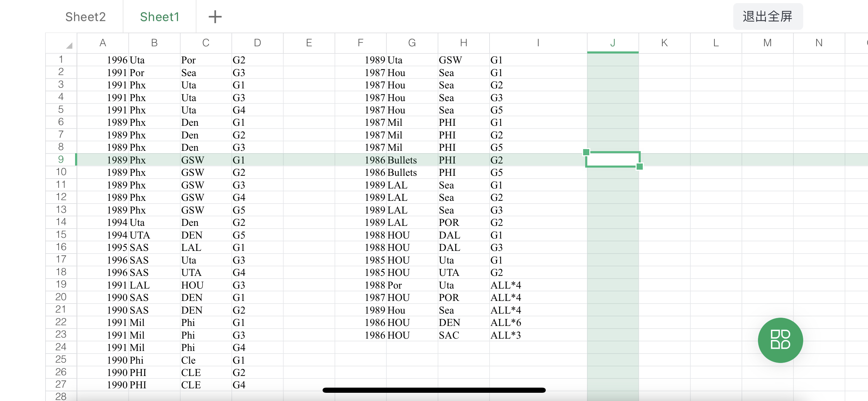Select column K header
Viewport: 868px width, 401px height.
tap(664, 43)
